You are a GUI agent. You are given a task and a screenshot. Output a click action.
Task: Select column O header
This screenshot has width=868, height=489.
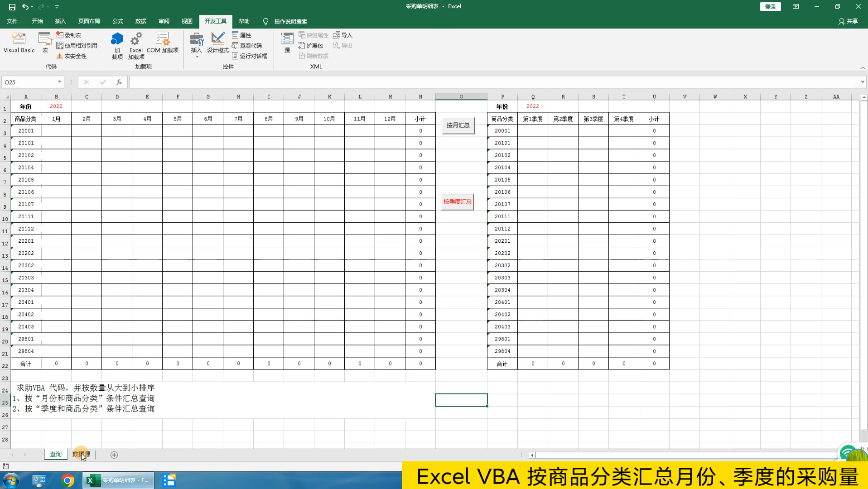point(461,96)
